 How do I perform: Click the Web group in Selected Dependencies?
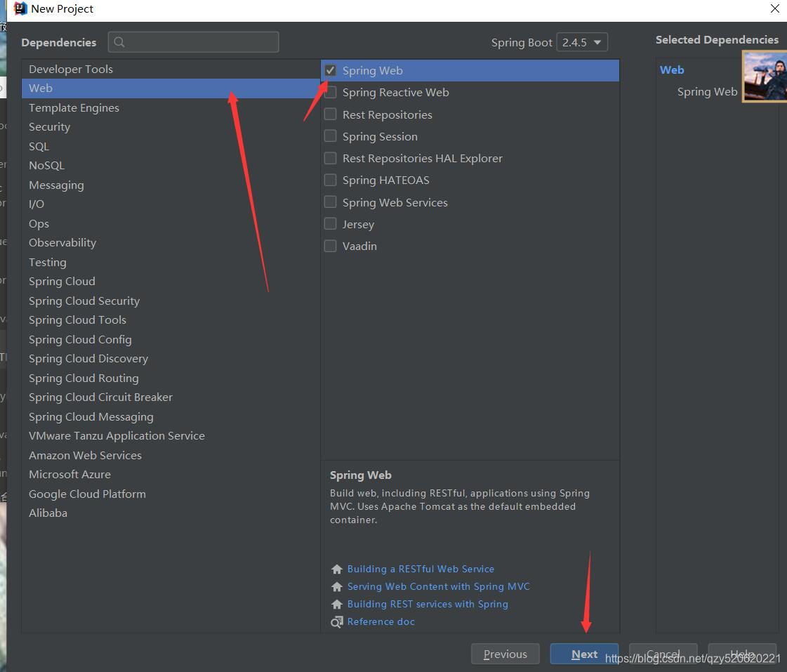pyautogui.click(x=672, y=70)
